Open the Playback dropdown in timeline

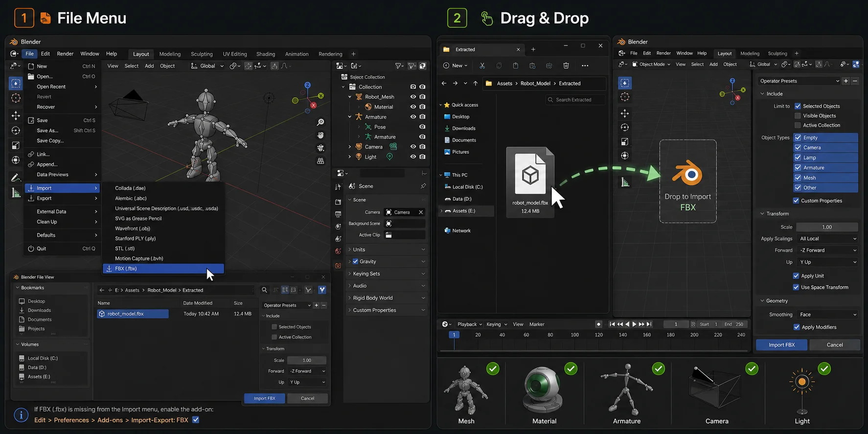tap(470, 324)
